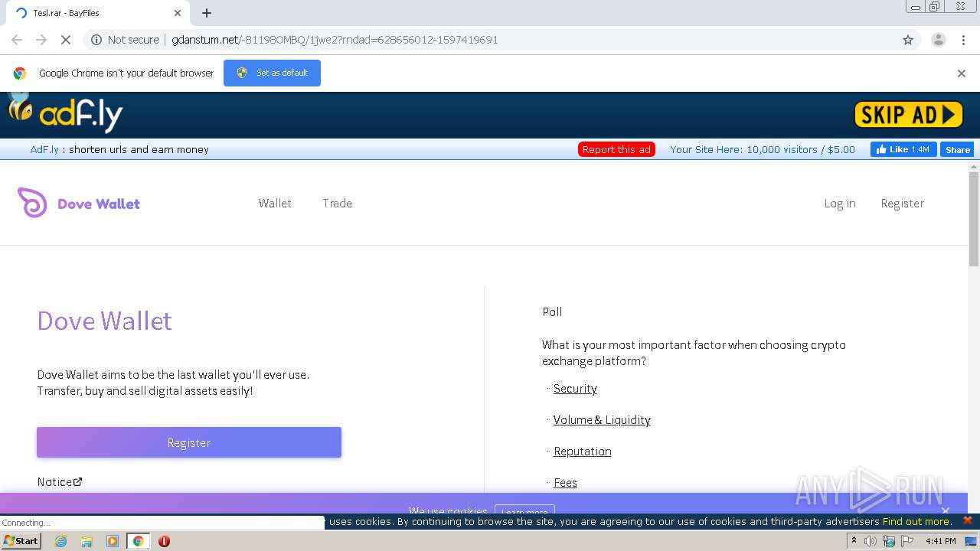980x551 pixels.
Task: Report this ad
Action: (616, 149)
